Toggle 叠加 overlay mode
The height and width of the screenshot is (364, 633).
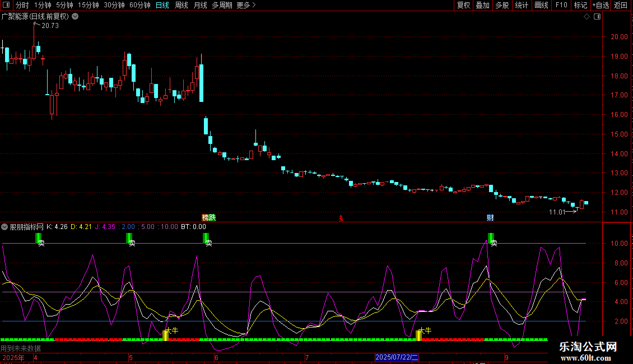pyautogui.click(x=482, y=5)
